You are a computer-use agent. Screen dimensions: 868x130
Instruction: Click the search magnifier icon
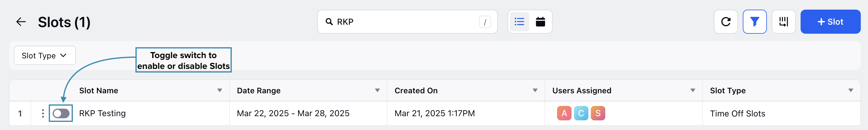pos(329,22)
